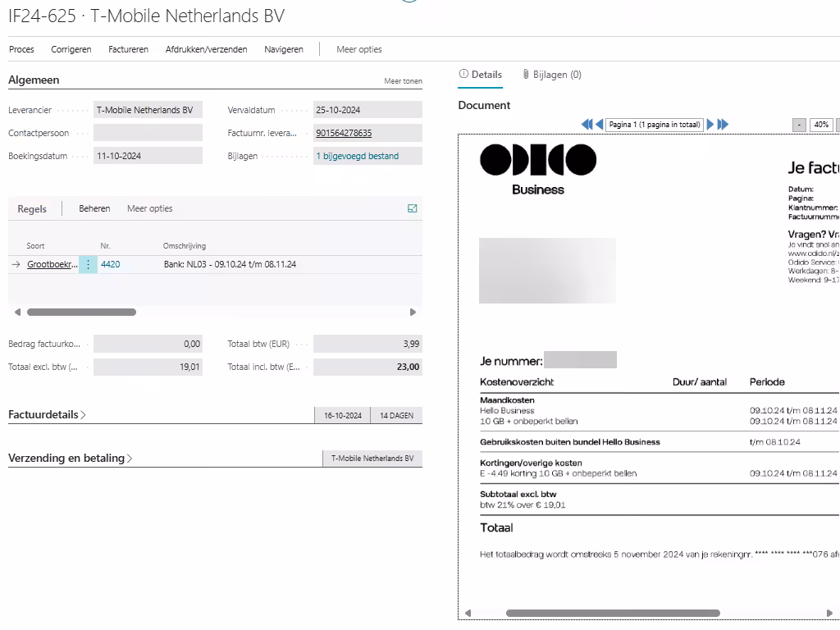
Task: Open the Factureren menu
Action: pos(128,49)
